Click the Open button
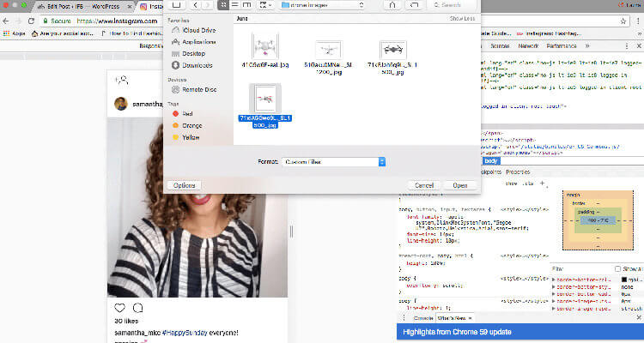The image size is (644, 343). click(459, 184)
